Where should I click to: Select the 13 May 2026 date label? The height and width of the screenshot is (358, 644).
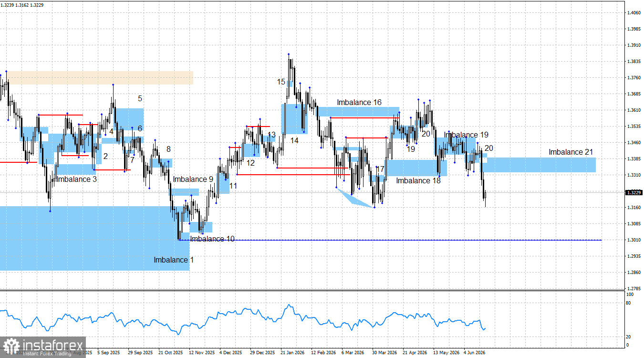click(x=446, y=353)
